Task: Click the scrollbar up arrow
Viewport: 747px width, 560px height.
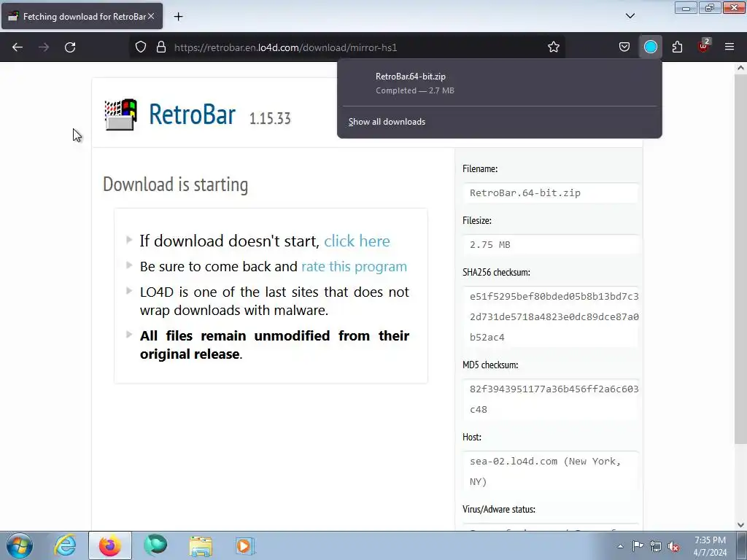Action: pyautogui.click(x=740, y=68)
